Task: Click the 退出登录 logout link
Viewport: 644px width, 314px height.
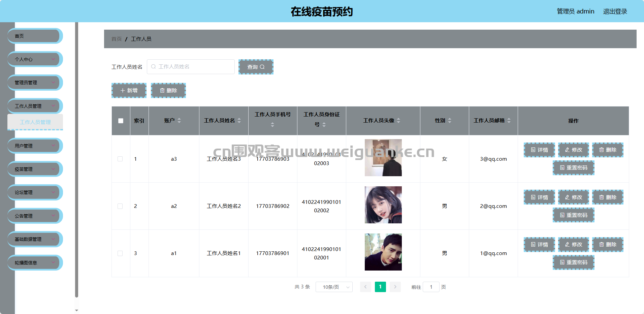Action: tap(615, 11)
